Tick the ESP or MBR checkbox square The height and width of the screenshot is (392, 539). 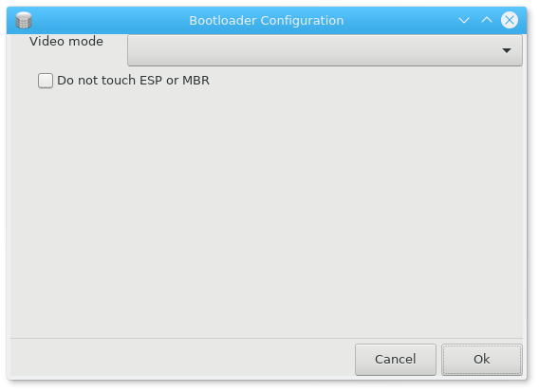tap(46, 81)
